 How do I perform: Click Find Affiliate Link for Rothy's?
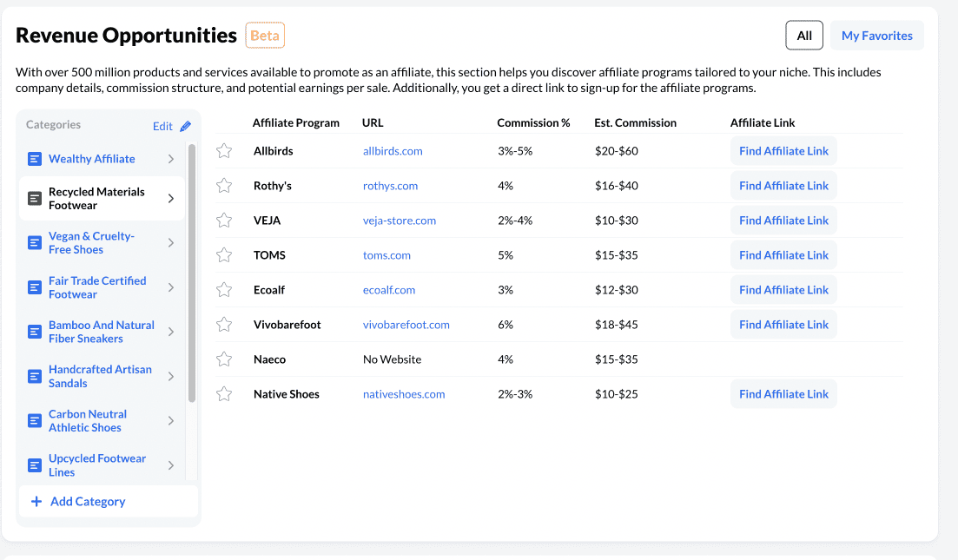point(783,186)
